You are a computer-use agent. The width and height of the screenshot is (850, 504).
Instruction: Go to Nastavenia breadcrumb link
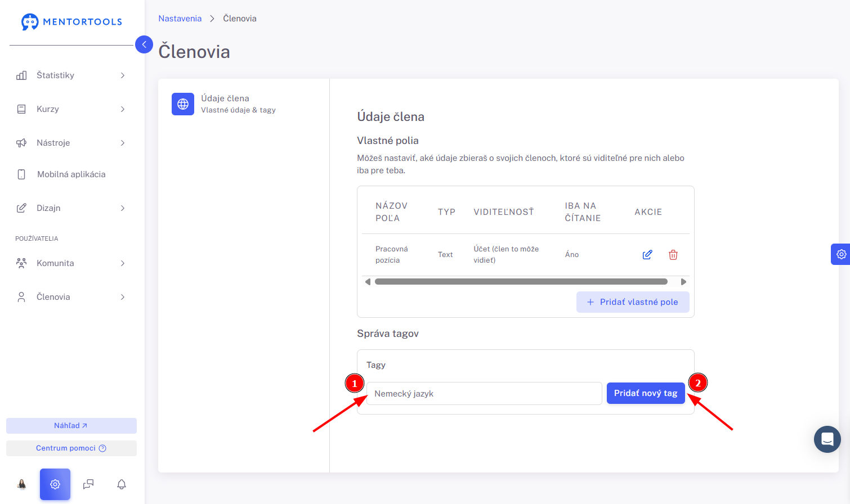tap(180, 19)
